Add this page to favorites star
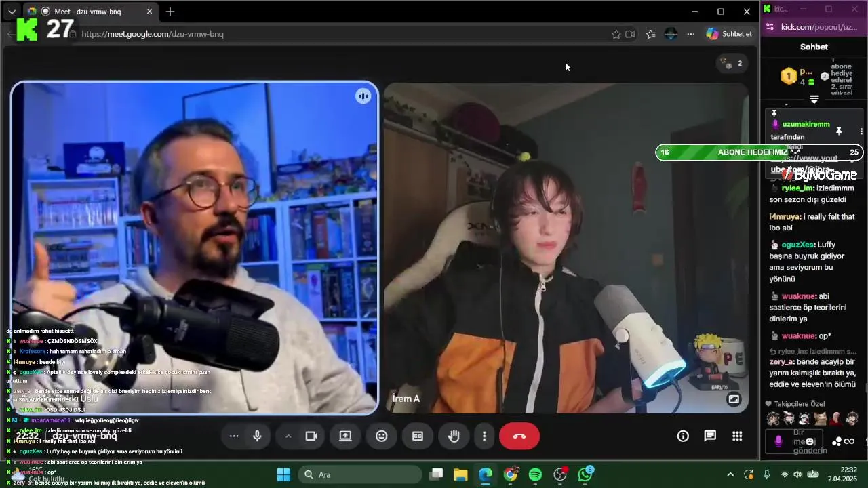Screen dimensions: 868x488 616,34
